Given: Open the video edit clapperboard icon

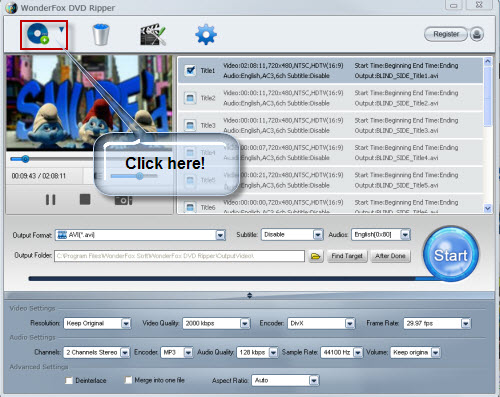Looking at the screenshot, I should tap(153, 34).
